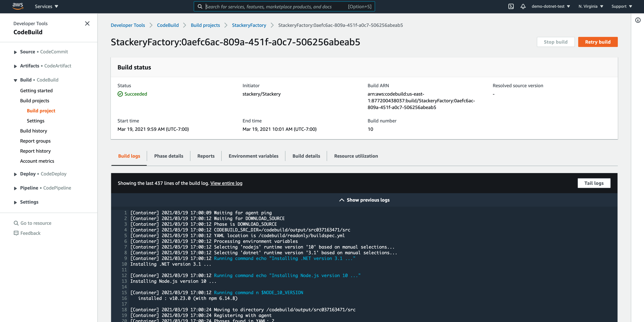The width and height of the screenshot is (644, 322).
Task: Open Build history in sidebar
Action: click(34, 131)
